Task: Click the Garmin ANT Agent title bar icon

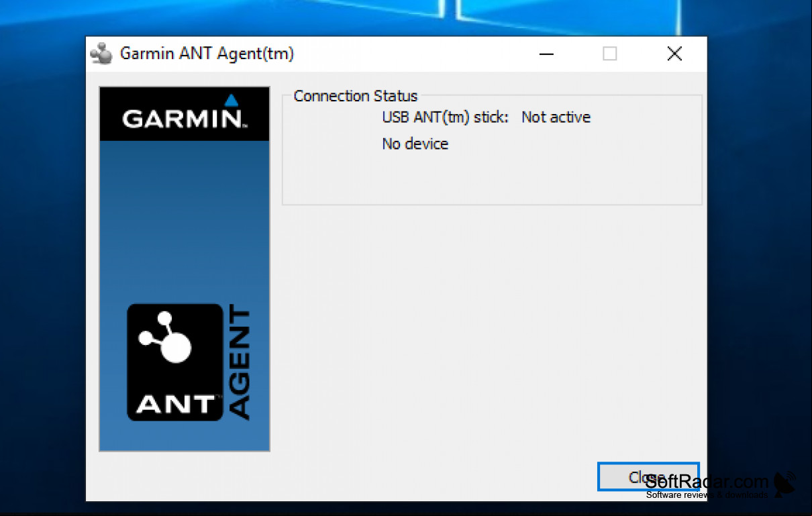Action: [x=101, y=54]
